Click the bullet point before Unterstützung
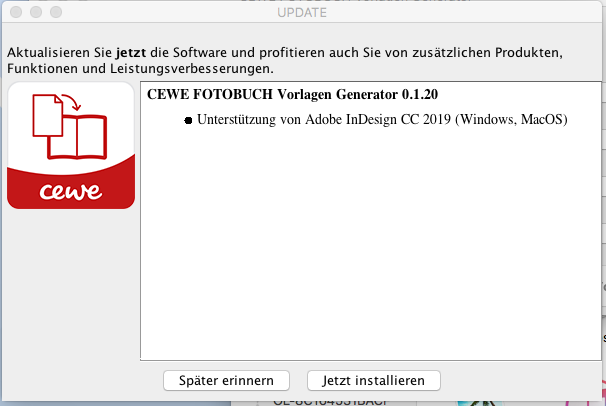Image resolution: width=606 pixels, height=406 pixels. click(188, 121)
